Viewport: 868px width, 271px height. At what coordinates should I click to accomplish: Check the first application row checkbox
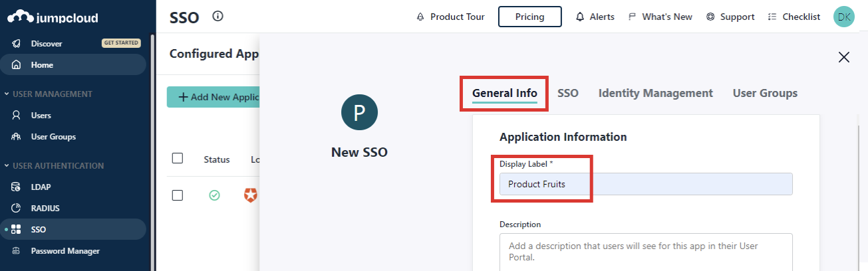178,195
